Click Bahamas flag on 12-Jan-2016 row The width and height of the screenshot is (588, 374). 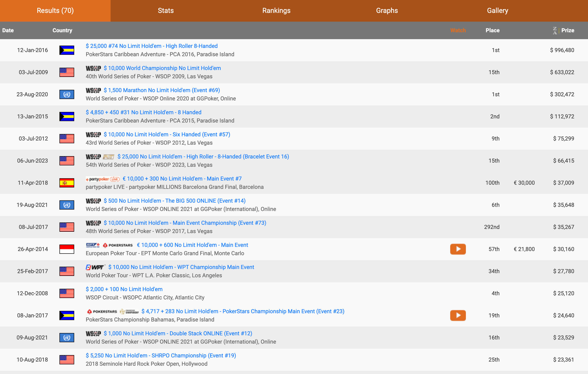67,50
